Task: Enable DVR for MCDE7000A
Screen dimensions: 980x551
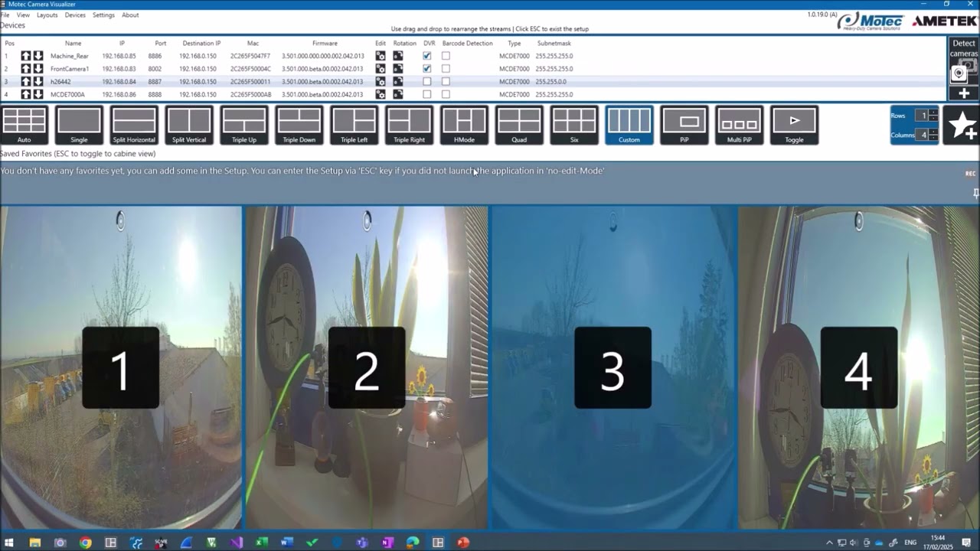Action: click(x=427, y=95)
